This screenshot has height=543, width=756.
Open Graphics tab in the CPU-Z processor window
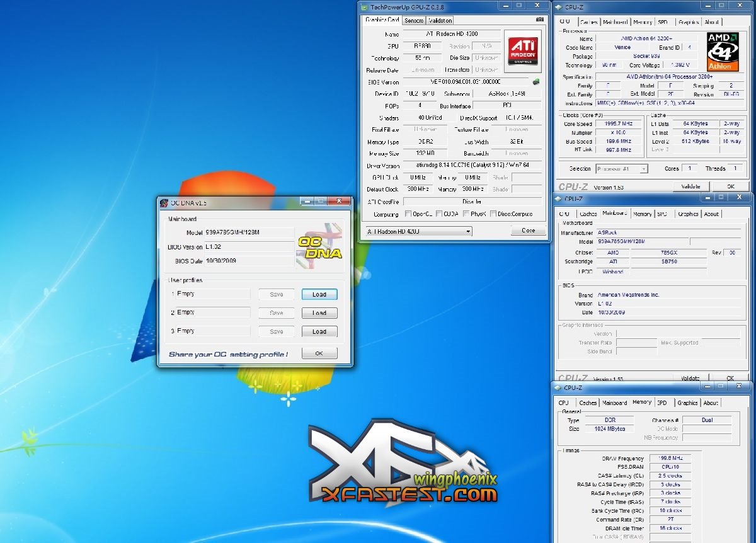pyautogui.click(x=688, y=22)
